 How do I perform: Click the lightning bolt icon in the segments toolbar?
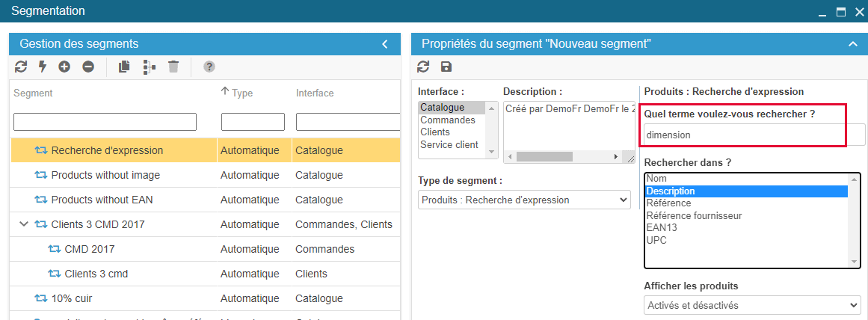[x=43, y=67]
